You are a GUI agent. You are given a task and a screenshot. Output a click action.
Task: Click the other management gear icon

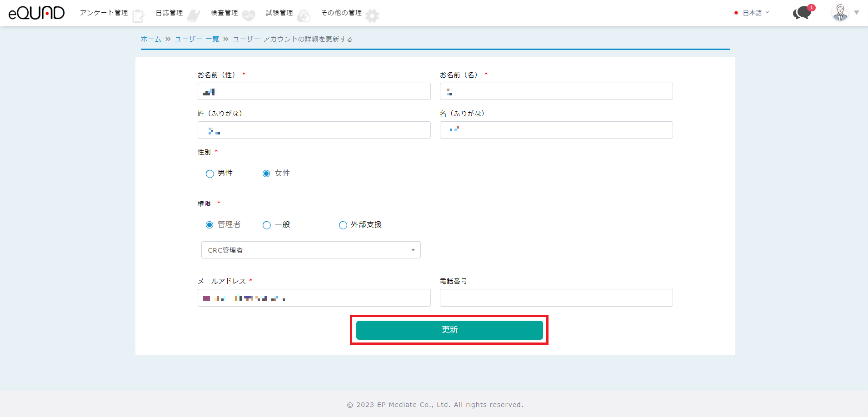pos(372,16)
